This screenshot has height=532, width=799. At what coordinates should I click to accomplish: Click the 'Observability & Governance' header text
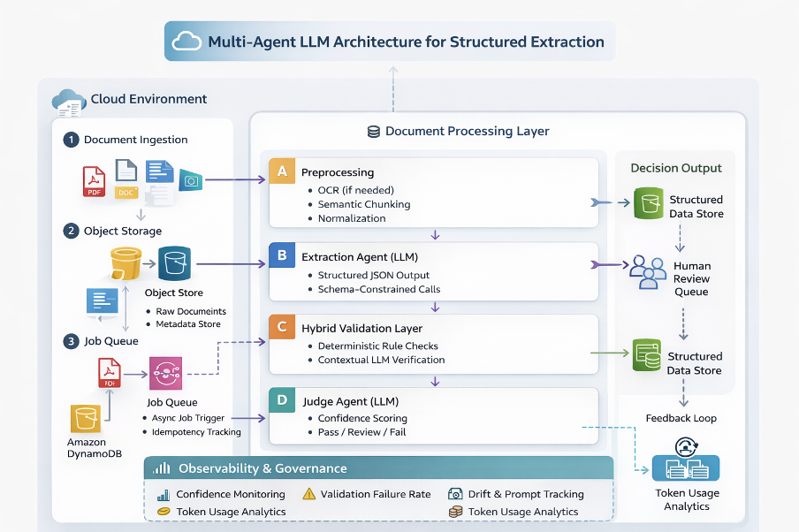263,468
